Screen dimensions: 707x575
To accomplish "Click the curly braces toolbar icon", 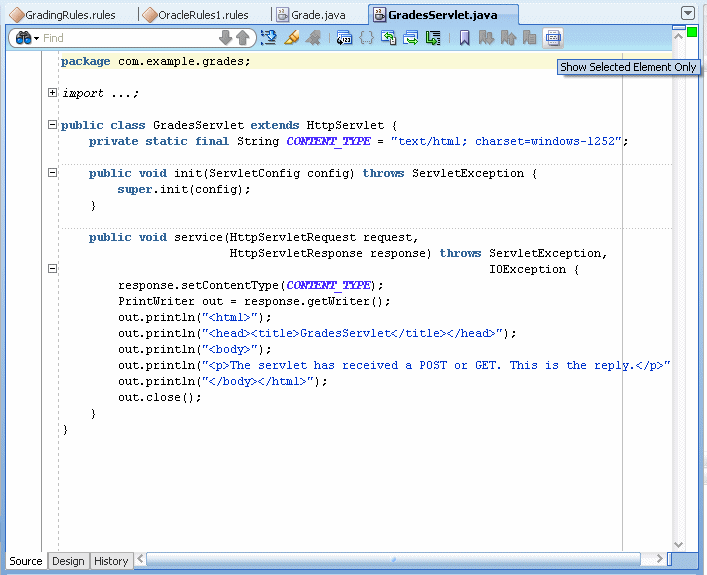I will (x=366, y=38).
